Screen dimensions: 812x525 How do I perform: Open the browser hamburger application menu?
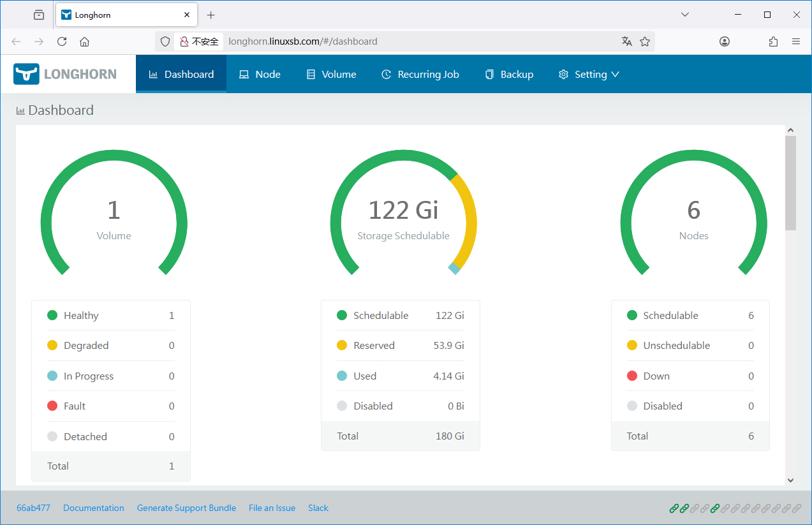coord(795,41)
